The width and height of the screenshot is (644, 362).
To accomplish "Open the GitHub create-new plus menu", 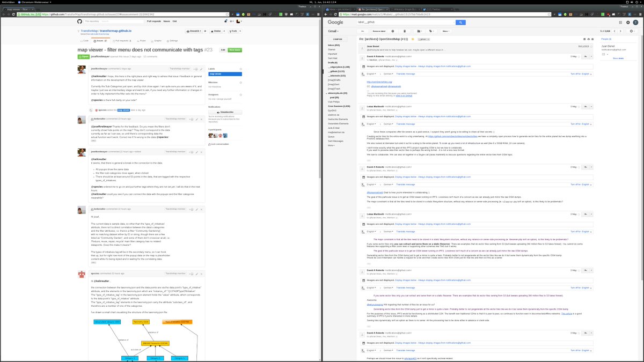I will click(x=232, y=21).
